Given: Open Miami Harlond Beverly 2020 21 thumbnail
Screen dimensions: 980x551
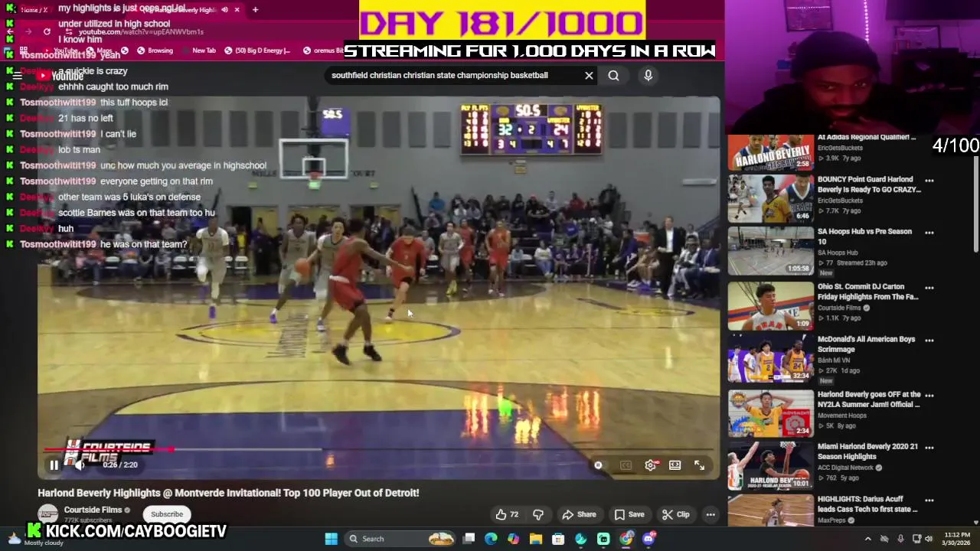Looking at the screenshot, I should pos(770,465).
